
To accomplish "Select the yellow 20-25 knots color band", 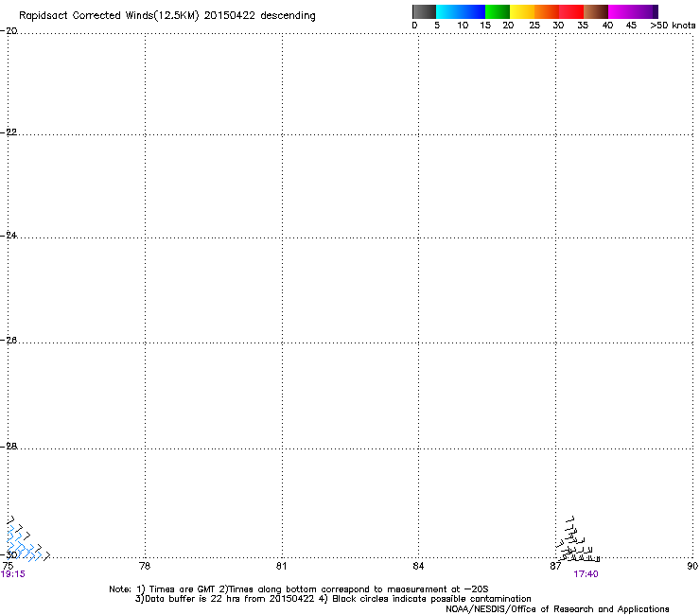I will (522, 11).
